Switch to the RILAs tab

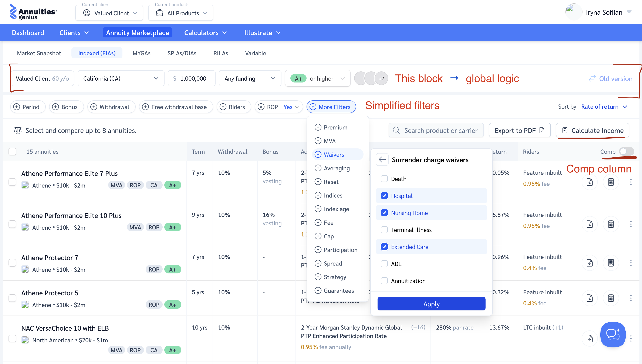pyautogui.click(x=221, y=53)
